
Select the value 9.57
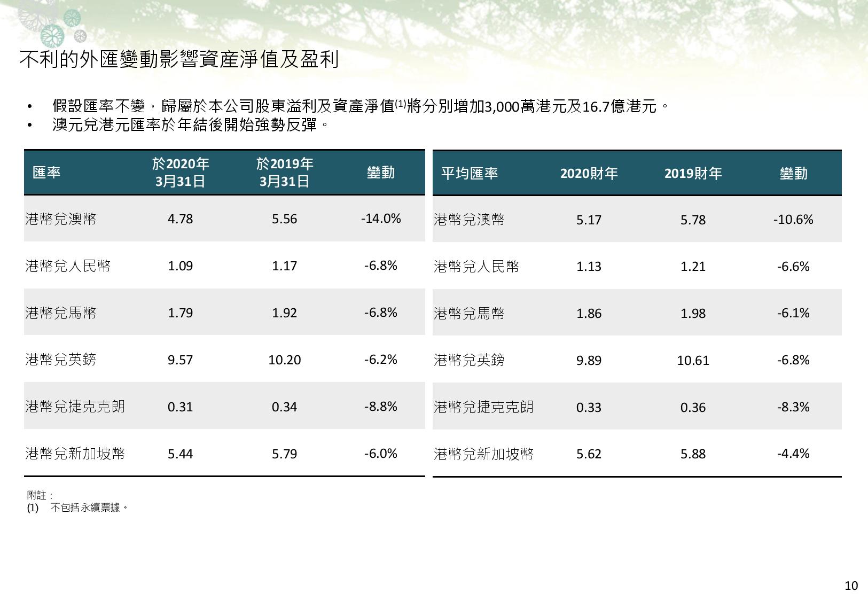(x=181, y=360)
